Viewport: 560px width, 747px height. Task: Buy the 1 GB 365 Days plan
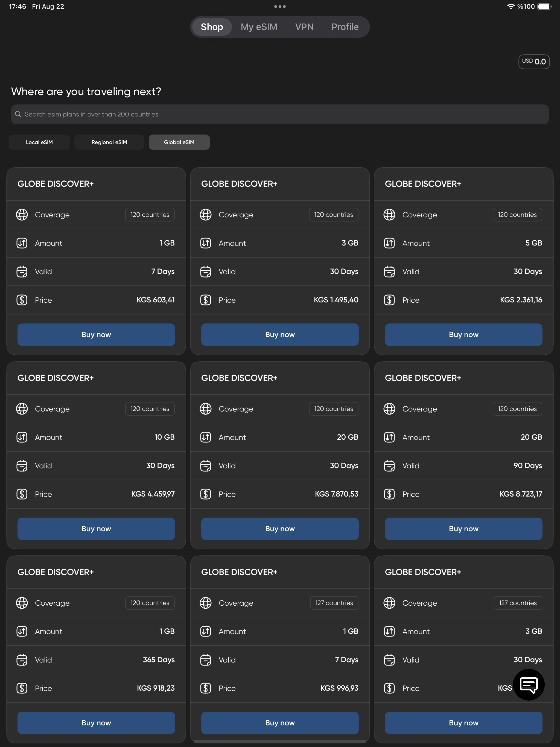[96, 723]
